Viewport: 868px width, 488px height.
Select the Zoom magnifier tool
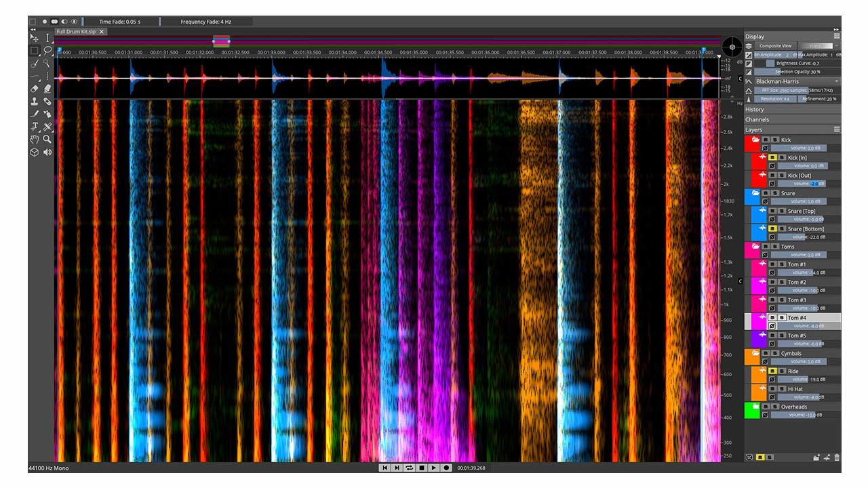[47, 139]
